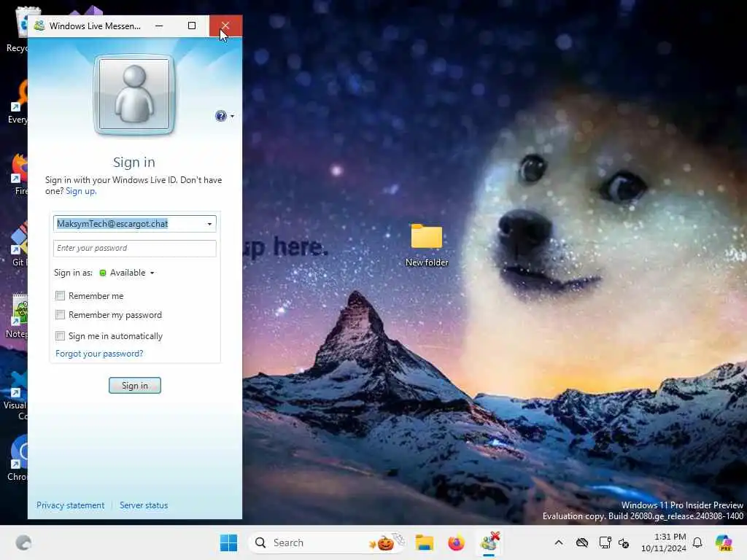The width and height of the screenshot is (747, 560).
Task: Tick Remember my password checkbox
Action: click(x=60, y=315)
